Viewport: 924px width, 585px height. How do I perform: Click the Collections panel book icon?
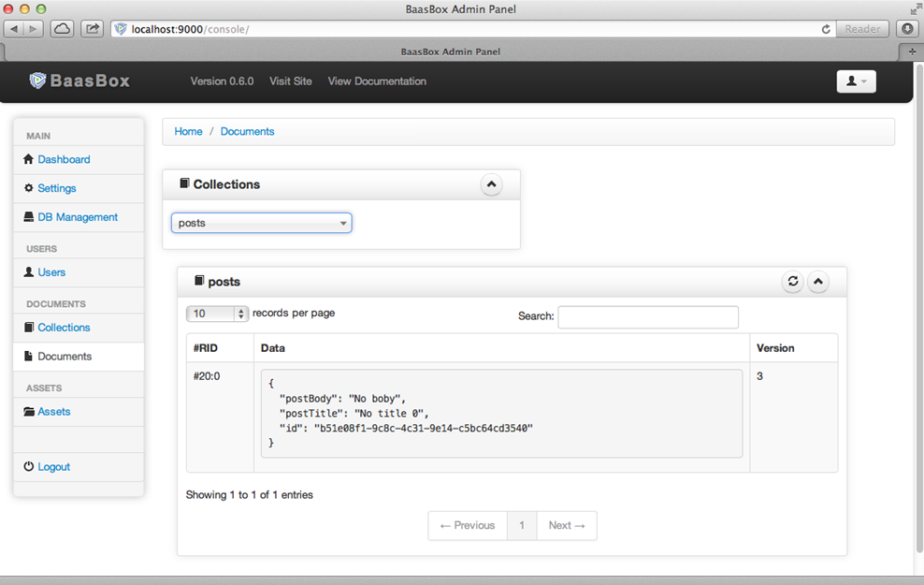184,183
